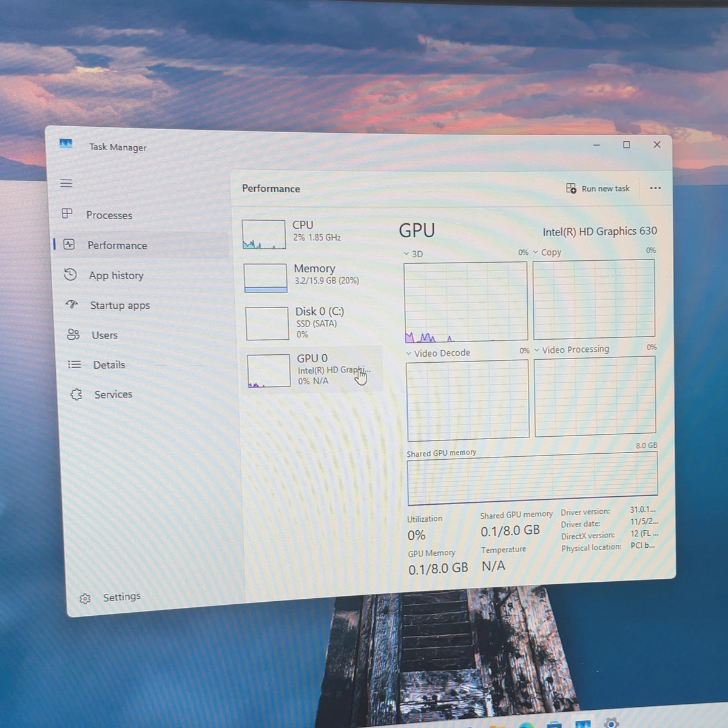This screenshot has height=728, width=728.
Task: Click the Physical location value PCI b...
Action: coord(643,545)
